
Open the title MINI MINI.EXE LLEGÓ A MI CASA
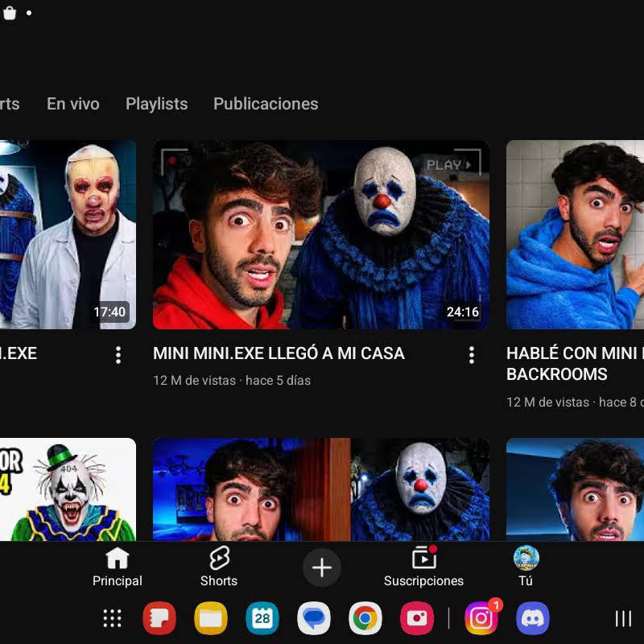coord(279,353)
